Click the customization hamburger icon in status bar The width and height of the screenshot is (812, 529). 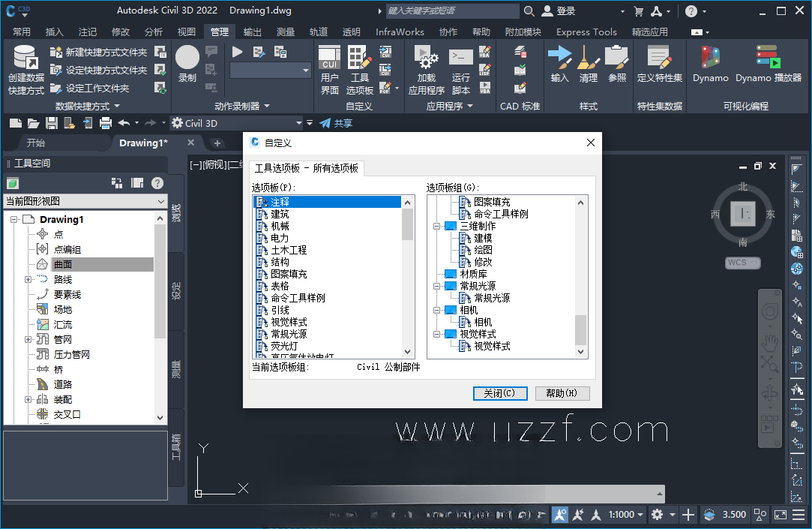(x=798, y=515)
